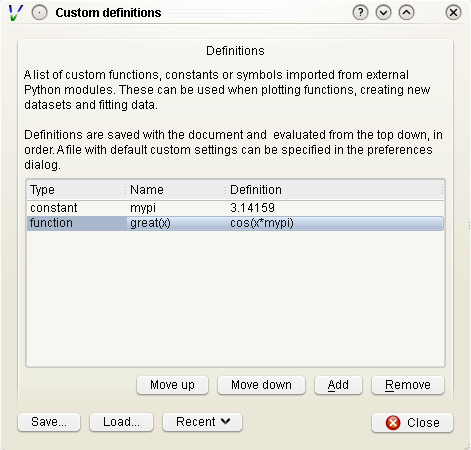Image resolution: width=471 pixels, height=450 pixels.
Task: Load... definitions from a file
Action: (121, 422)
